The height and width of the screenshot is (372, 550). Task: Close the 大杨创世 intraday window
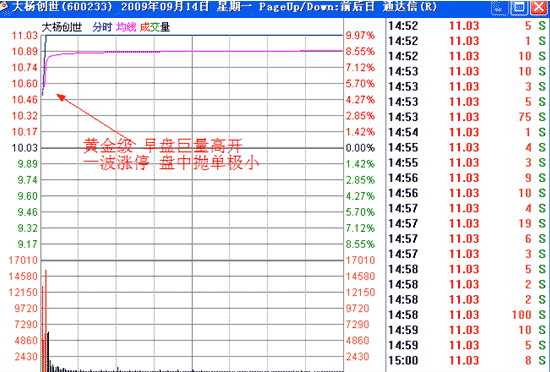click(x=539, y=7)
